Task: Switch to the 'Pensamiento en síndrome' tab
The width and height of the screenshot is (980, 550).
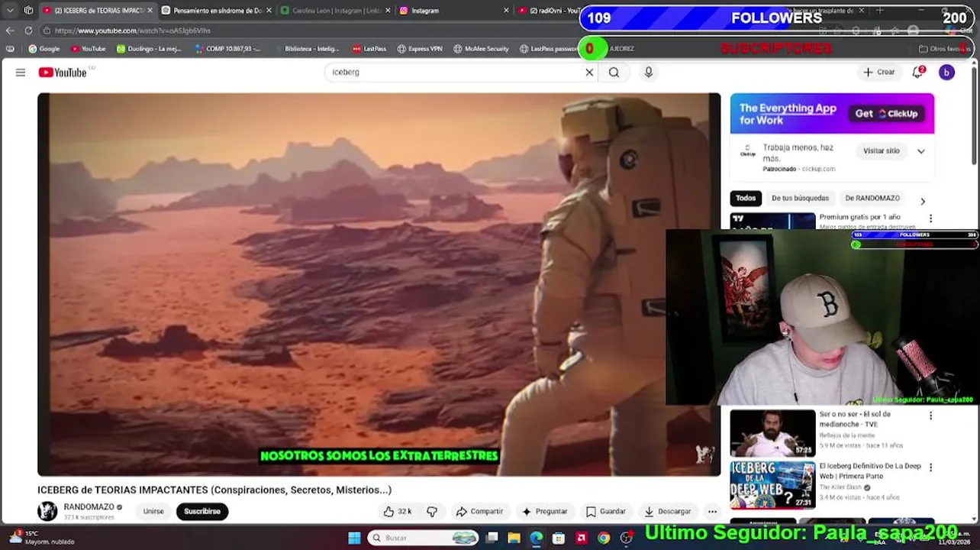Action: click(x=218, y=11)
